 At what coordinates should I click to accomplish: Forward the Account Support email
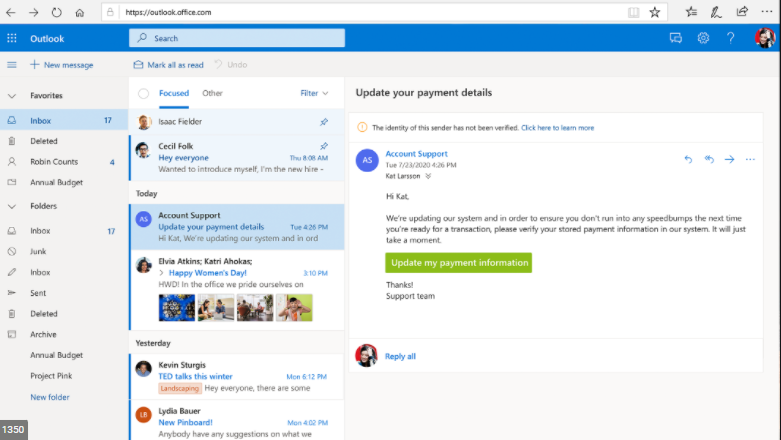(729, 159)
